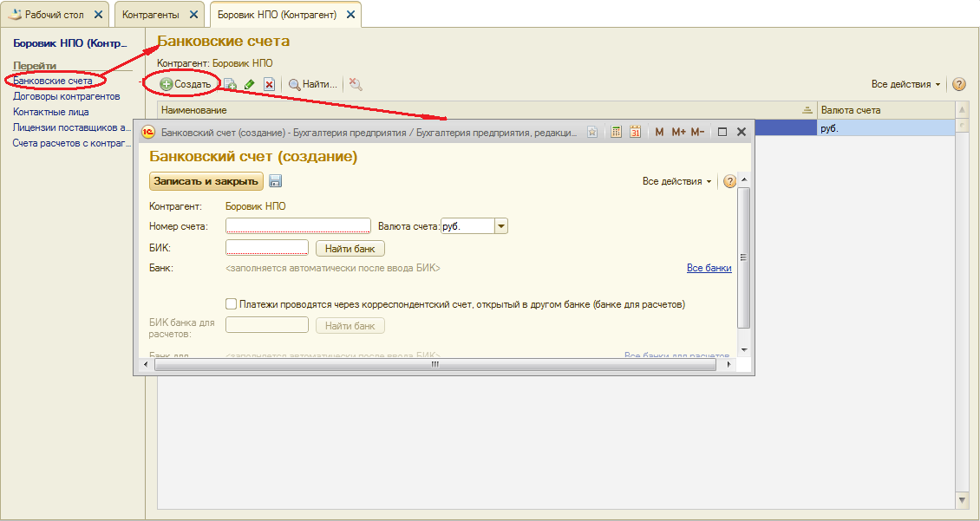Click the cancel search magnifier icon

click(356, 84)
